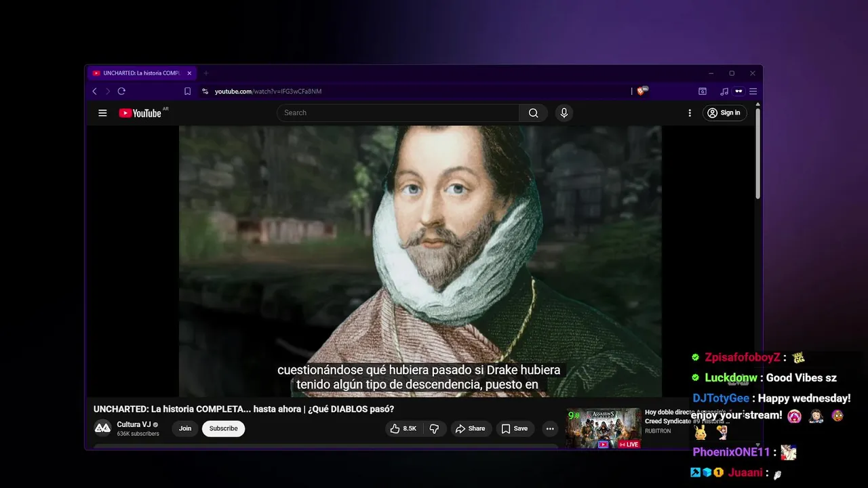The width and height of the screenshot is (868, 488).
Task: Click Luckdonw's Good Vibes chat message
Action: pyautogui.click(x=801, y=378)
